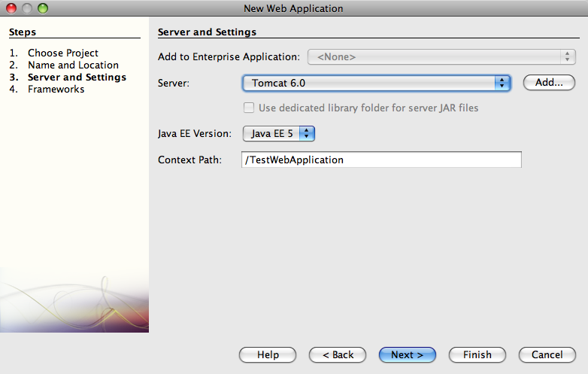Viewport: 588px width, 374px height.
Task: Select the Frameworks step
Action: pos(56,90)
